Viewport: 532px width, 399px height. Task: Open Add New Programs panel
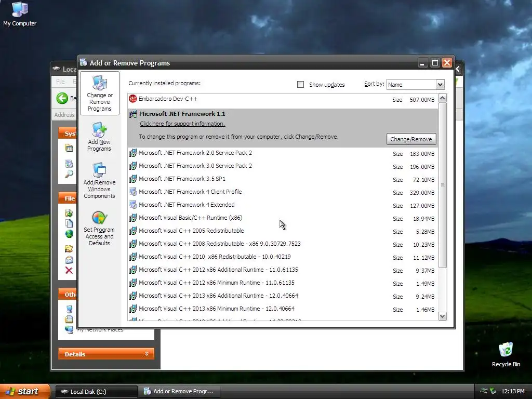tap(99, 137)
